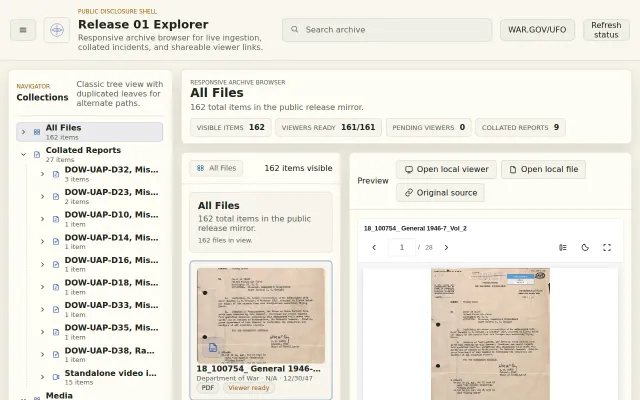Screen dimensions: 640x400
Task: Click Refresh status button
Action: pos(606,30)
